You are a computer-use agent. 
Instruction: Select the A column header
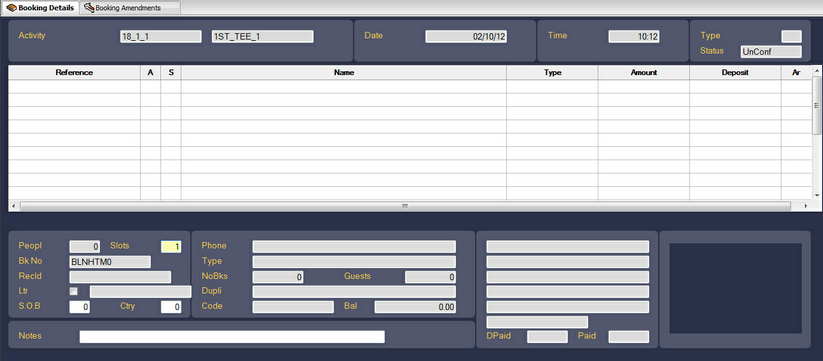click(151, 72)
